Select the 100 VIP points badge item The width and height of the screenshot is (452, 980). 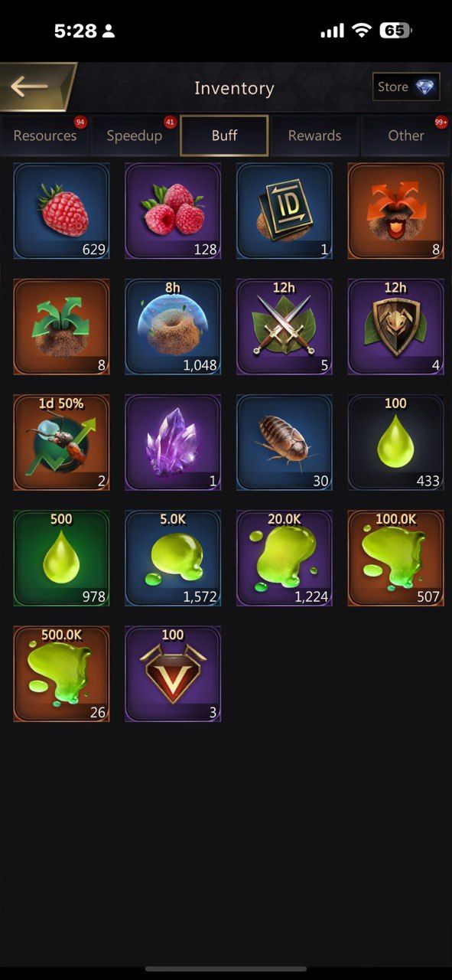click(x=173, y=674)
